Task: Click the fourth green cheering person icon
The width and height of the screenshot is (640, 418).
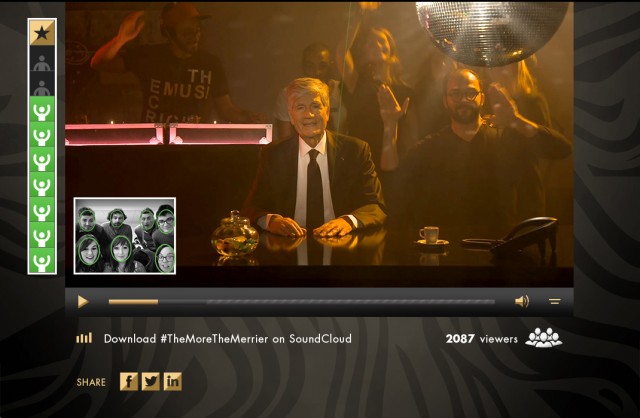Action: [42, 185]
